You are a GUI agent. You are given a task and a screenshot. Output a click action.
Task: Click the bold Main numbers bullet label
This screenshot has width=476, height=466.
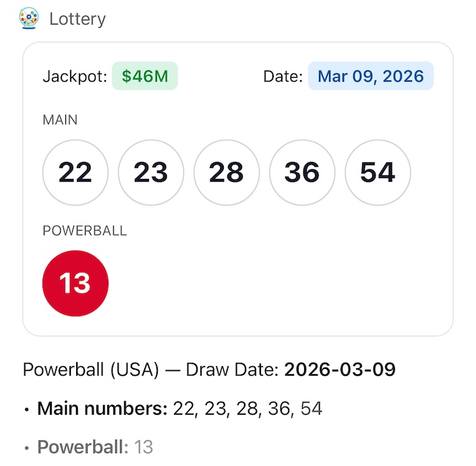102,408
